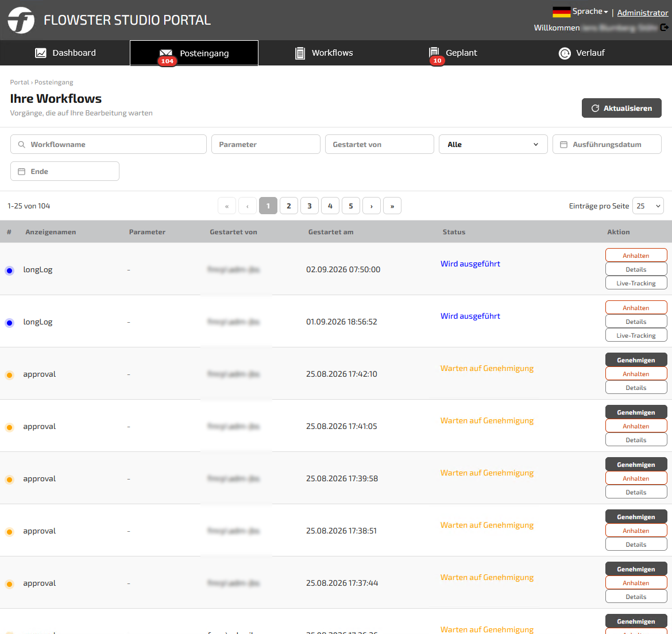
Task: Click the Workflows document icon
Action: coord(300,53)
